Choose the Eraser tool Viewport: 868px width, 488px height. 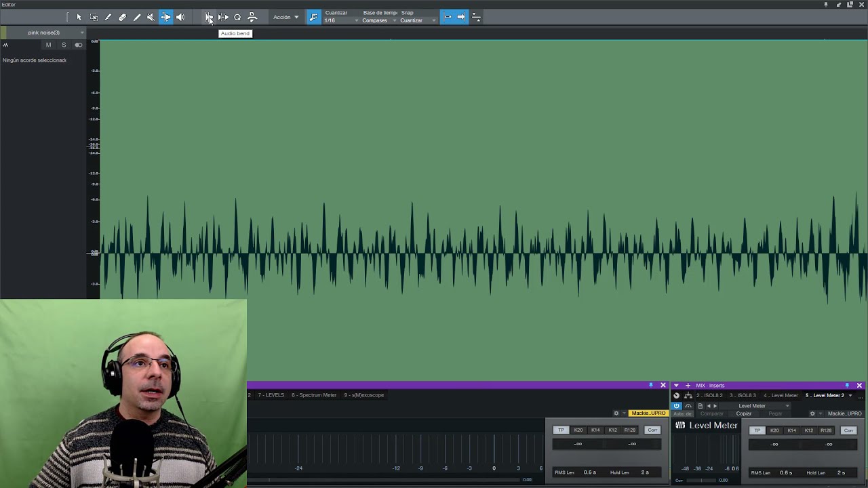coord(122,17)
